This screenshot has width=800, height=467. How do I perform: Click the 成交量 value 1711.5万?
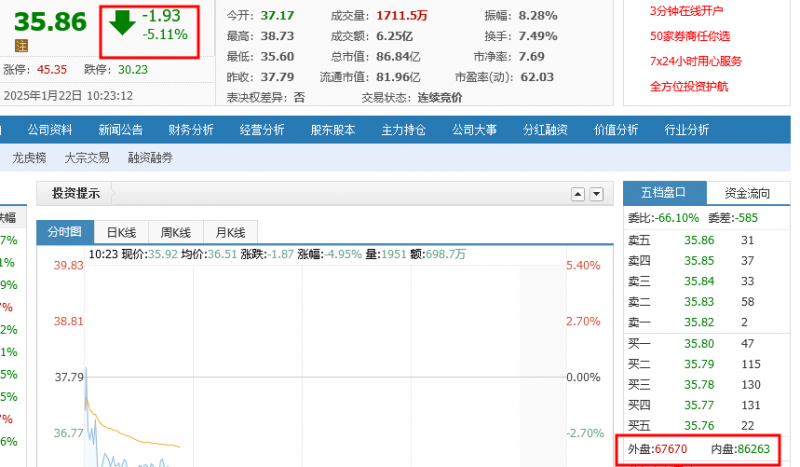pyautogui.click(x=402, y=15)
